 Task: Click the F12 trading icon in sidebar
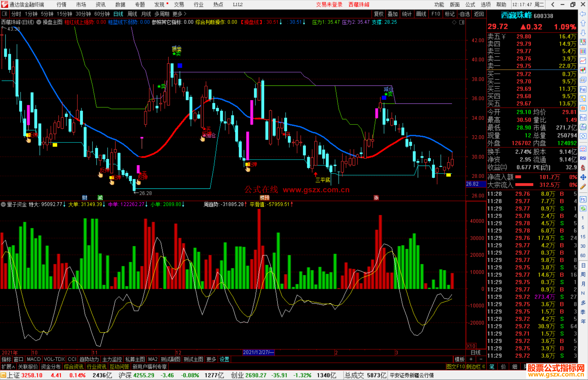point(583,118)
